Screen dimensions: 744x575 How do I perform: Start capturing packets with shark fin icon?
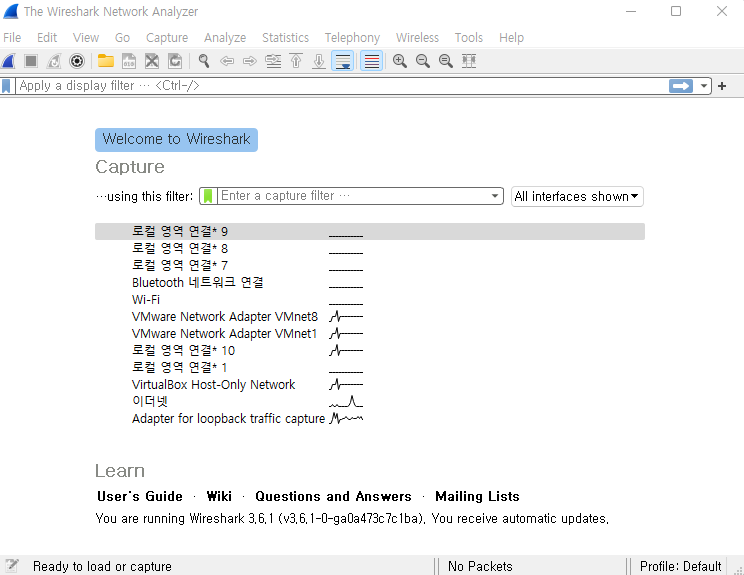9,61
